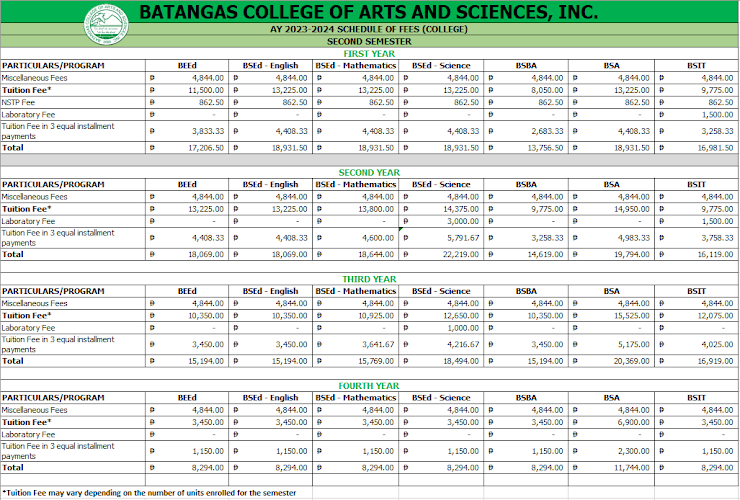Click the Third Year Laboratory Fee row label
Image resolution: width=740 pixels, height=500 pixels.
28,328
